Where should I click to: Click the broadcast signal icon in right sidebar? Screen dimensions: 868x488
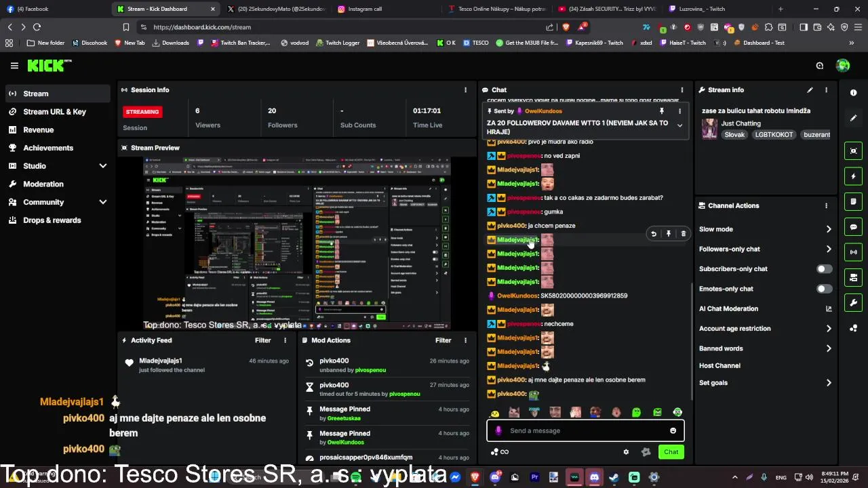(x=853, y=252)
